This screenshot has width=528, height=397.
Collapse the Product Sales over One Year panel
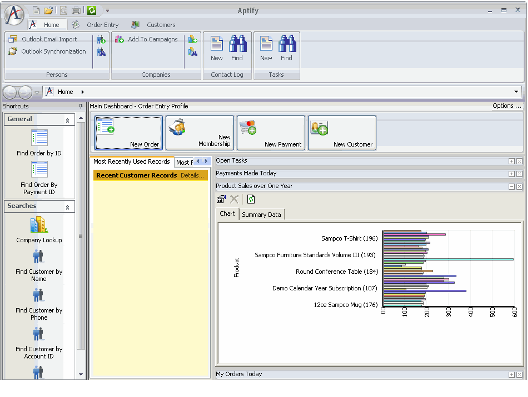(511, 187)
